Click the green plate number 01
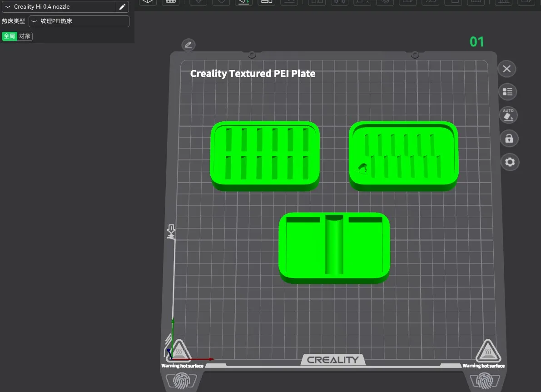Image resolution: width=541 pixels, height=392 pixels. [476, 42]
